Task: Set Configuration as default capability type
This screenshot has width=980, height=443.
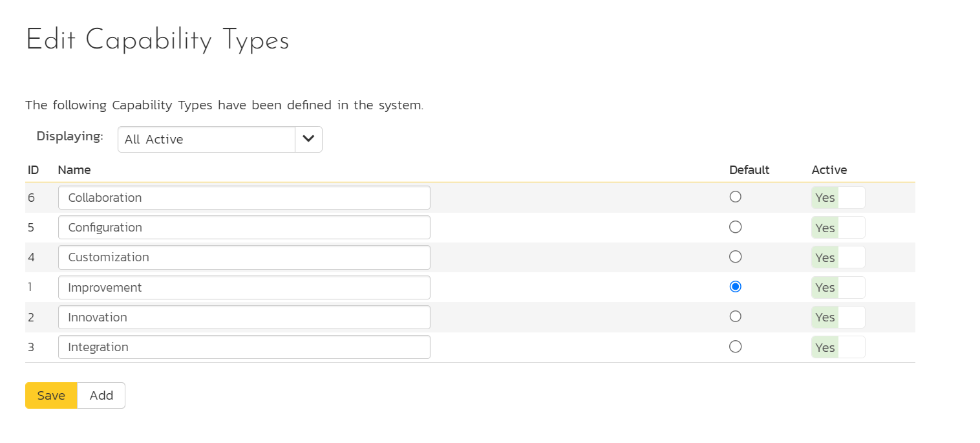Action: coord(735,227)
